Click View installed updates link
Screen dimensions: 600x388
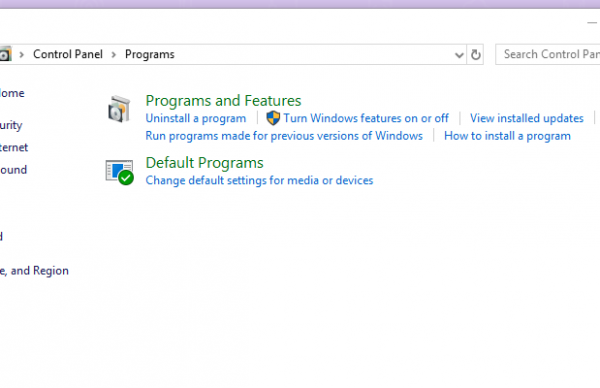[x=527, y=118]
